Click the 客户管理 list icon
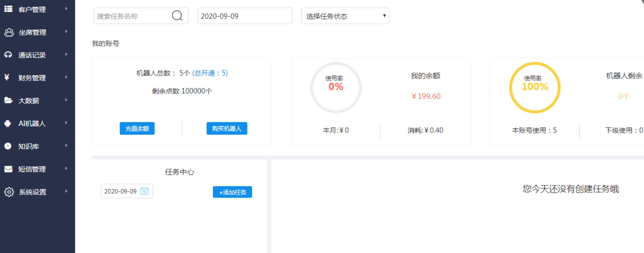 8,9
